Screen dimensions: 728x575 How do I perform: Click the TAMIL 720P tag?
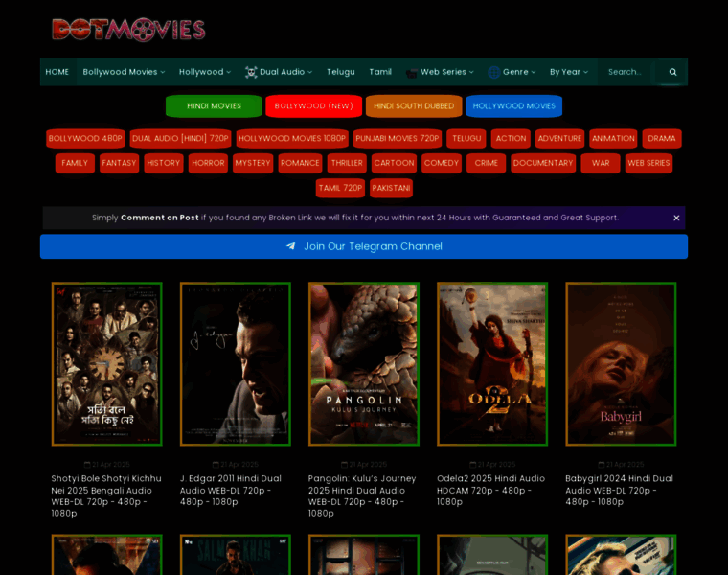[340, 188]
